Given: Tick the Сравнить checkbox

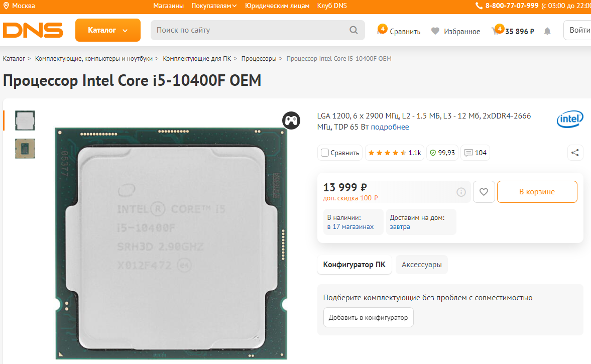Looking at the screenshot, I should 324,153.
